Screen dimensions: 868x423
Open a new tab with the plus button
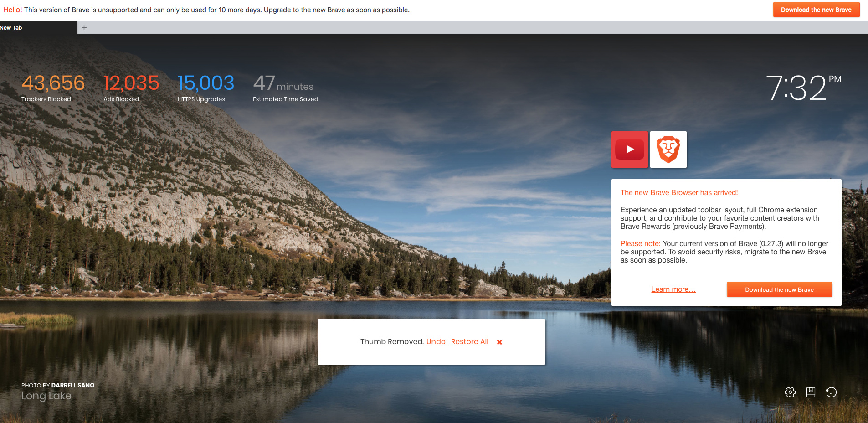click(84, 27)
